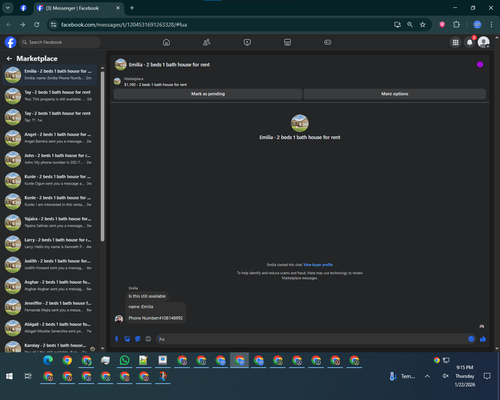Image resolution: width=500 pixels, height=400 pixels.
Task: Open John's conversation about phone number
Action: pos(50,159)
